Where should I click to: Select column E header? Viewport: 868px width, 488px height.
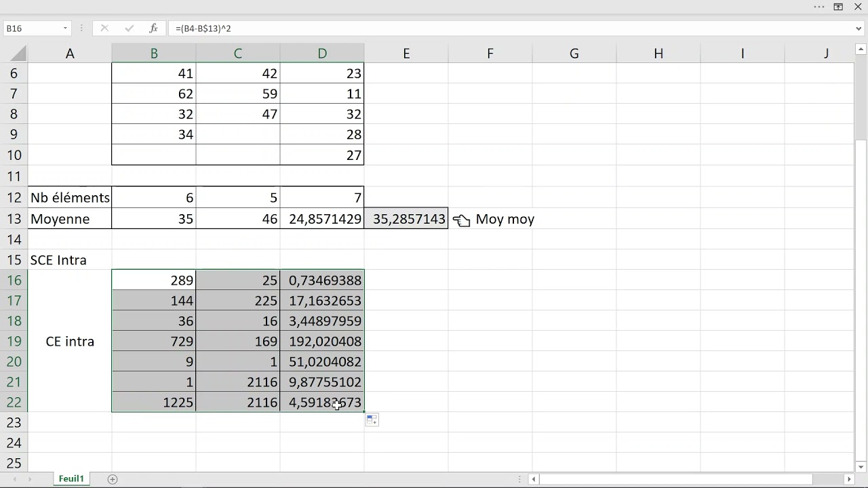pyautogui.click(x=406, y=54)
